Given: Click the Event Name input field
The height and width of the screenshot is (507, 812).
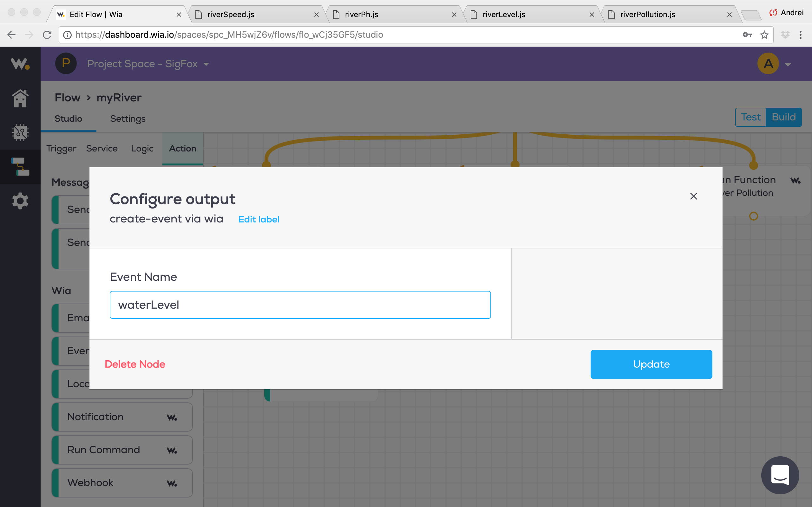Looking at the screenshot, I should coord(300,305).
